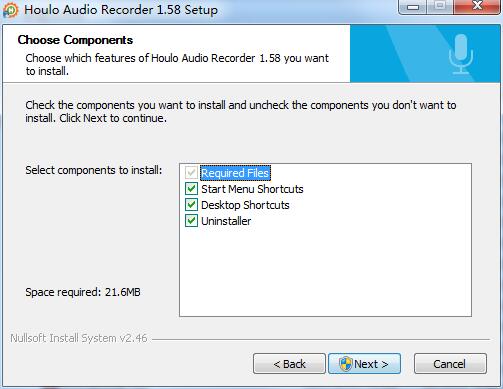Click the greyed Required Files checkbox

[x=191, y=173]
